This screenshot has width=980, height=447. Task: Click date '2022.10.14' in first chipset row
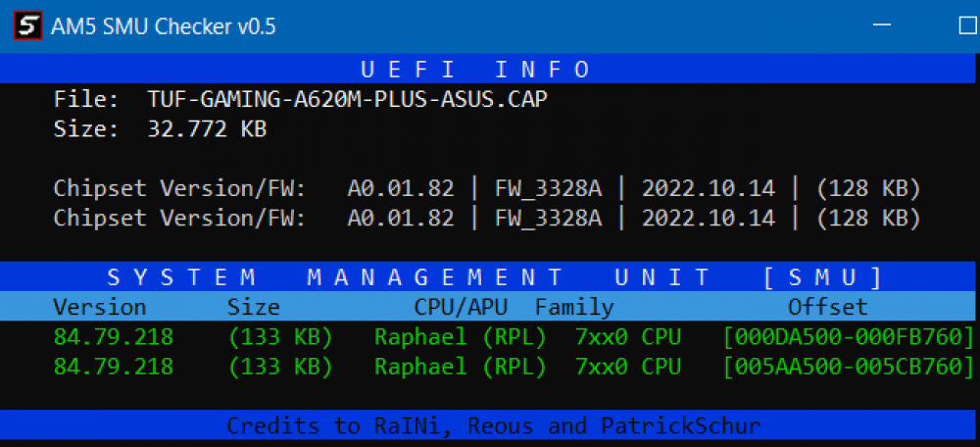coord(709,188)
